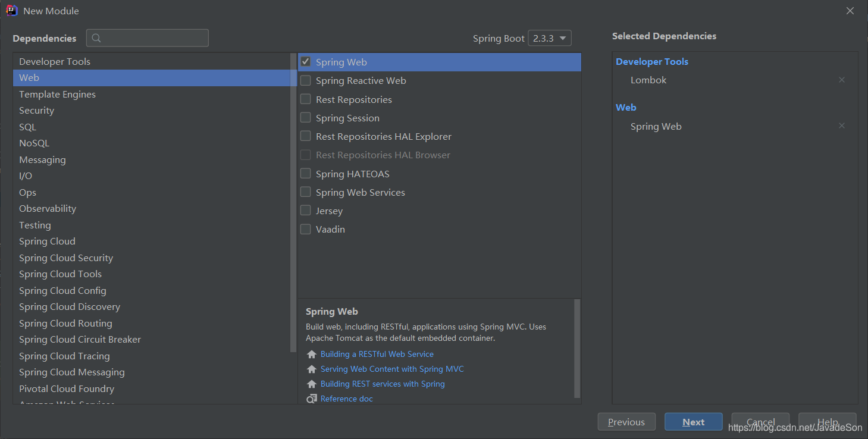Focus the Dependencies search field
This screenshot has width=868, height=439.
(x=148, y=38)
